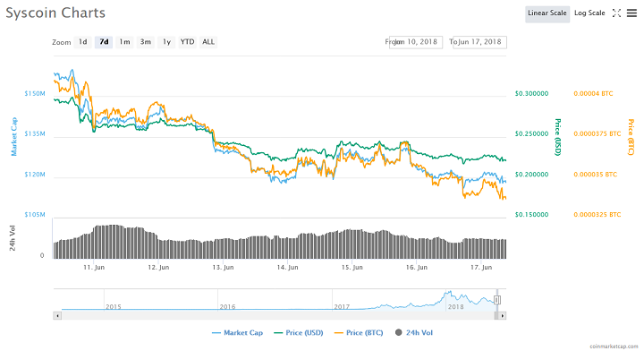Hide the Price (BTC) series

(x=359, y=332)
